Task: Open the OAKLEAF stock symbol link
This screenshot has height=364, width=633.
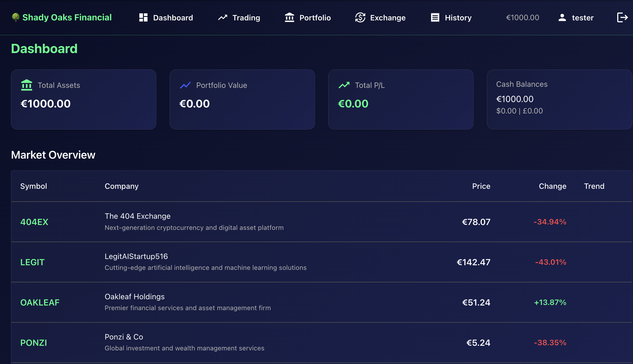Action: click(x=40, y=303)
